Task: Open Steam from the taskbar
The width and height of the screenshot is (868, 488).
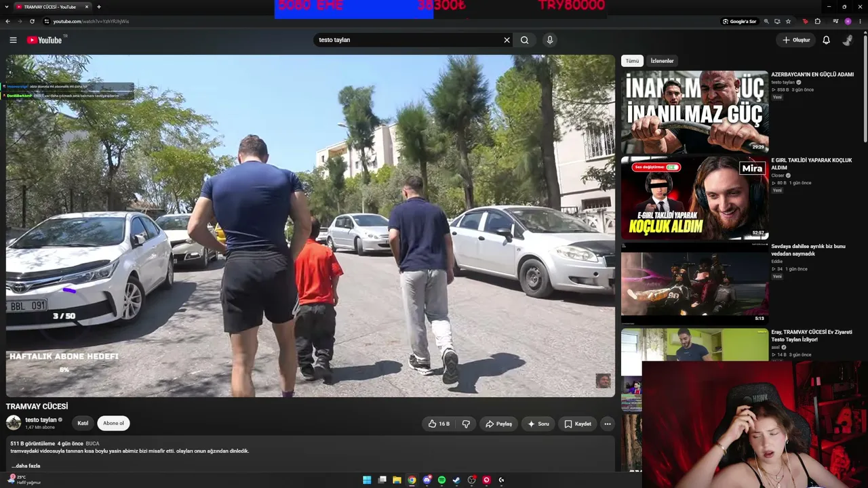Action: [456, 480]
